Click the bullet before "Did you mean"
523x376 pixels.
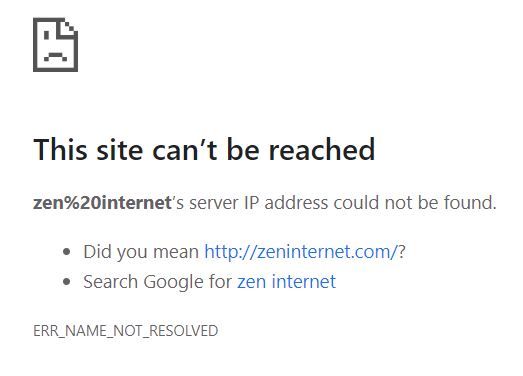tap(67, 252)
